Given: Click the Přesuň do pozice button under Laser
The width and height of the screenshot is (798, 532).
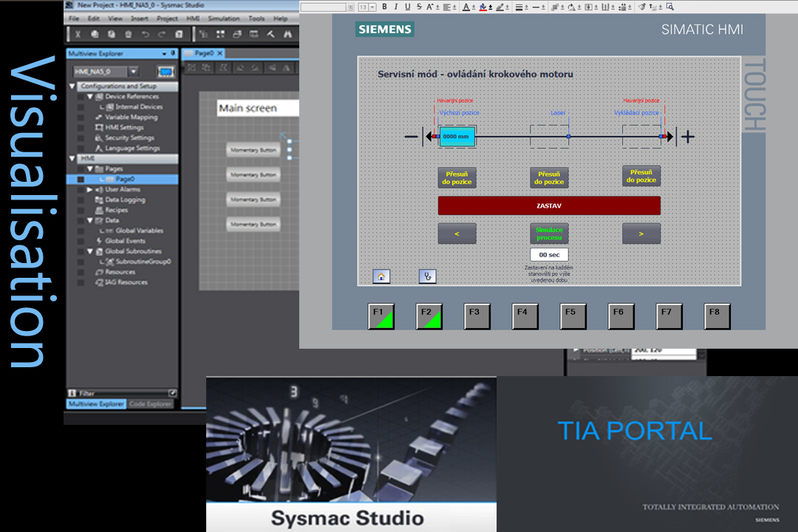Looking at the screenshot, I should [x=549, y=177].
